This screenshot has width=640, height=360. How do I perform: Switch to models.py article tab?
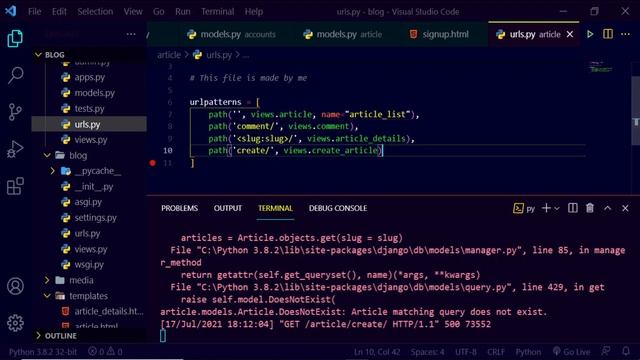[343, 34]
